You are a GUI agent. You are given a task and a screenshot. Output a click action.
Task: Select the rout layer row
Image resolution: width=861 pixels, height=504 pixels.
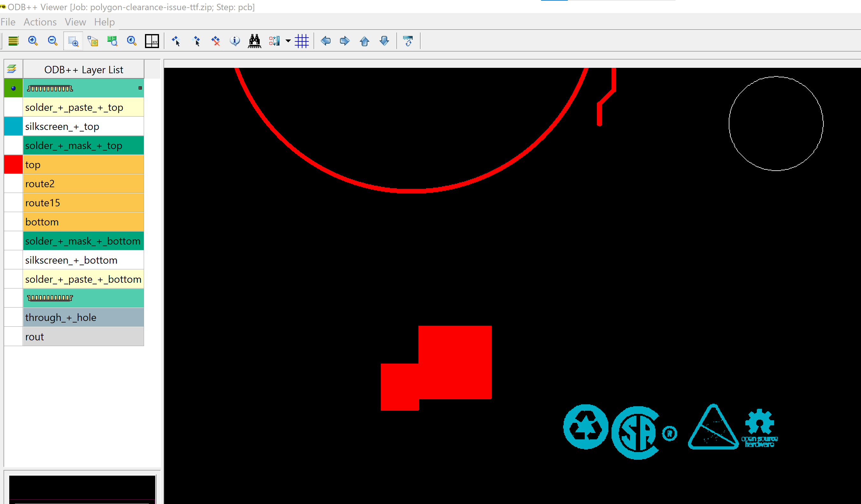[83, 337]
